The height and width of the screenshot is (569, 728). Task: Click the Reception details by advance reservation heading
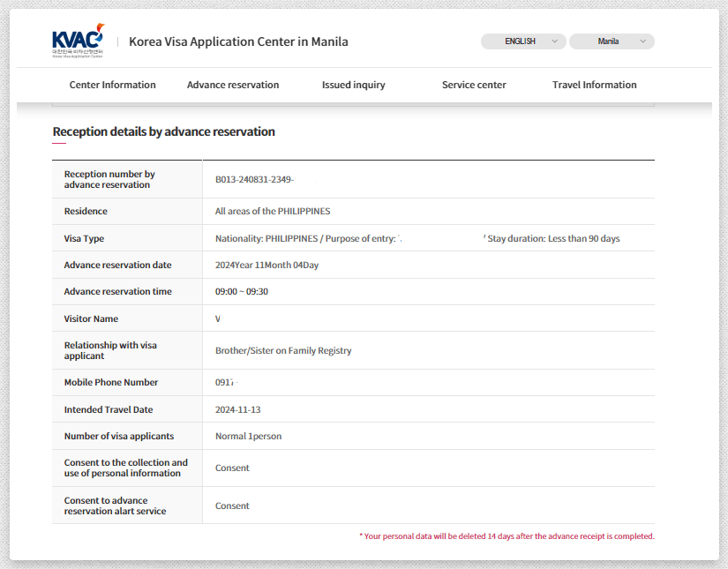(x=163, y=131)
